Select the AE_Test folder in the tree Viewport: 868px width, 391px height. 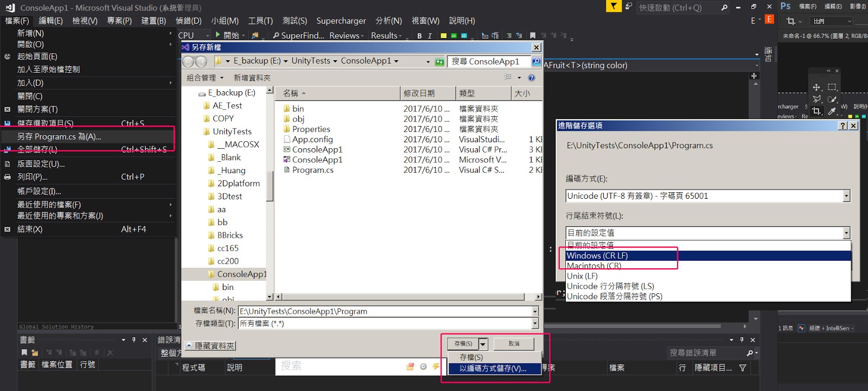222,105
